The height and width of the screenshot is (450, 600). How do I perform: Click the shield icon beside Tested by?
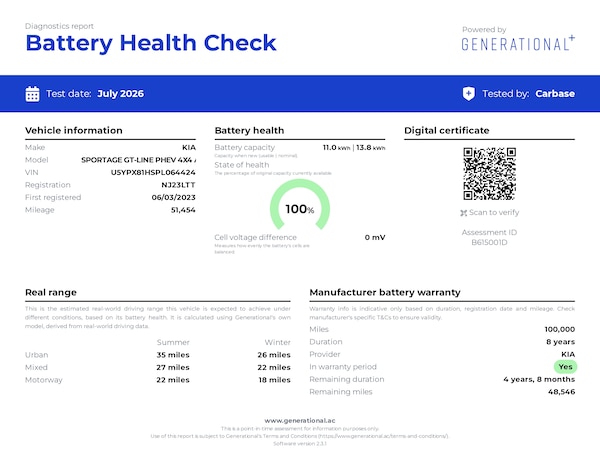click(x=468, y=94)
